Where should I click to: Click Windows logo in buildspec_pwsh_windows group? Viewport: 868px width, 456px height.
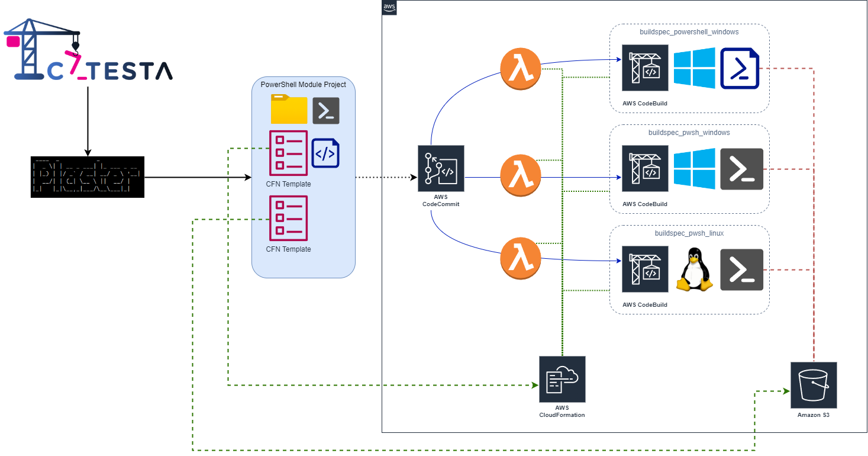pyautogui.click(x=694, y=169)
